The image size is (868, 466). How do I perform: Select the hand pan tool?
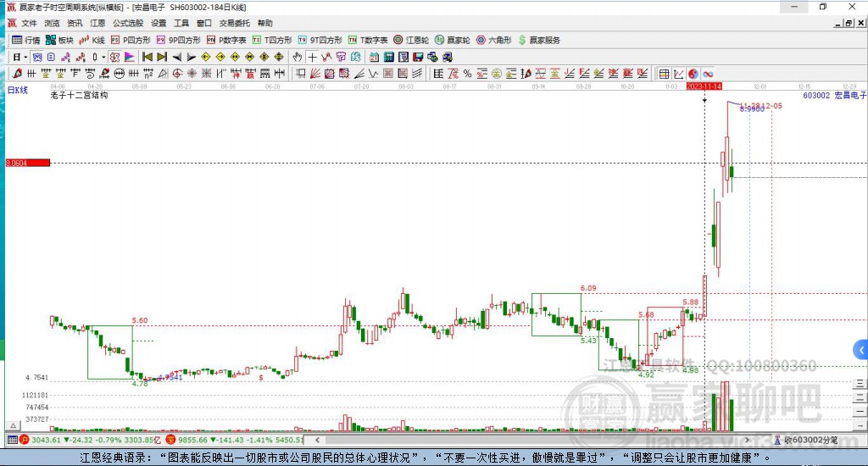pyautogui.click(x=298, y=57)
